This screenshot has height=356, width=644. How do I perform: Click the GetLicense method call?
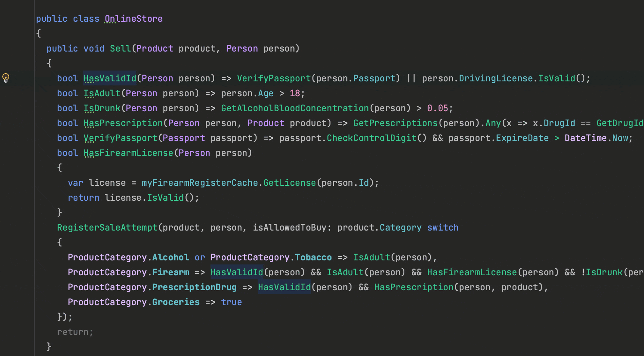(289, 183)
